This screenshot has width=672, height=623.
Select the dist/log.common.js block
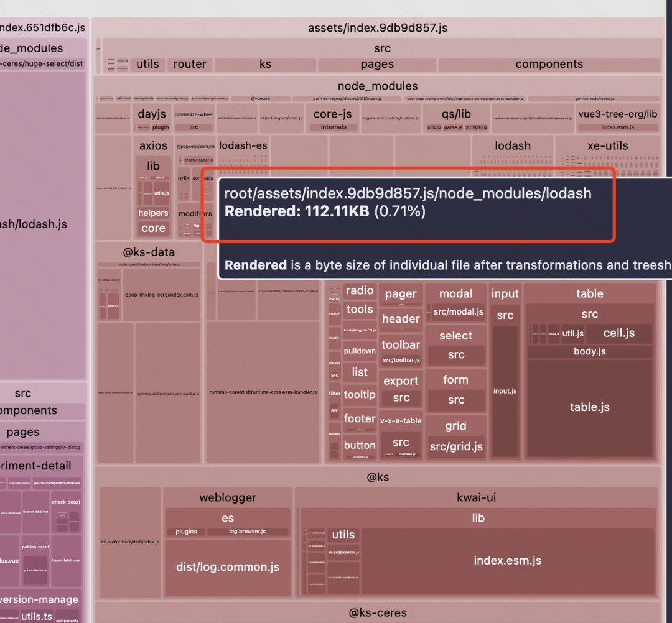[x=228, y=567]
